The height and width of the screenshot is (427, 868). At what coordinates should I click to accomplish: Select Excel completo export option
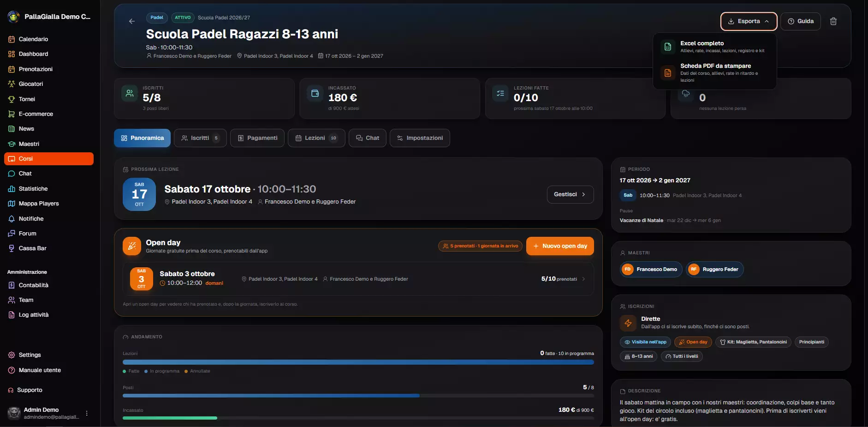click(x=714, y=47)
